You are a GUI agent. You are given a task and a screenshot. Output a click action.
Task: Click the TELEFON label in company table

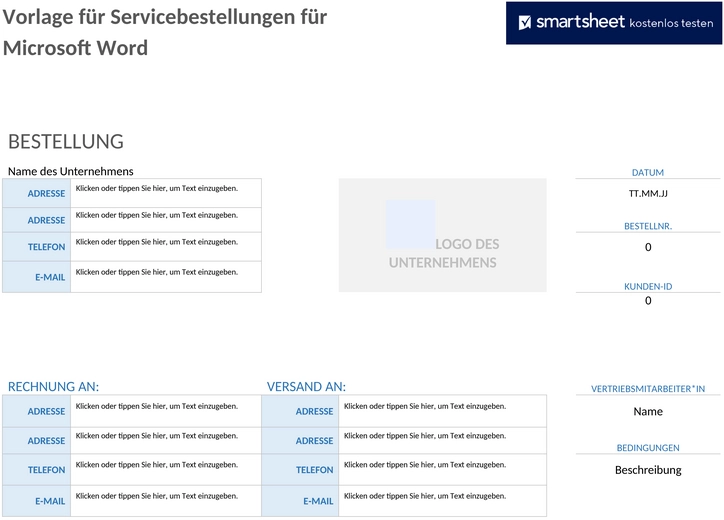[46, 247]
